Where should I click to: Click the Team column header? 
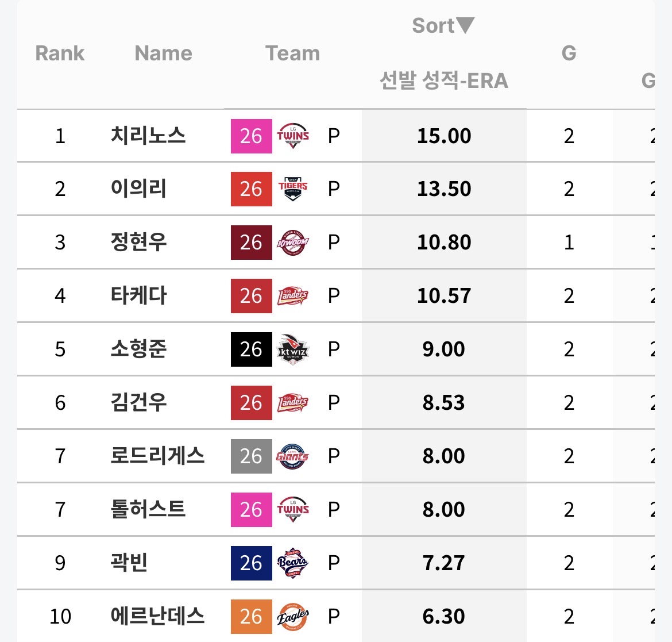(292, 53)
